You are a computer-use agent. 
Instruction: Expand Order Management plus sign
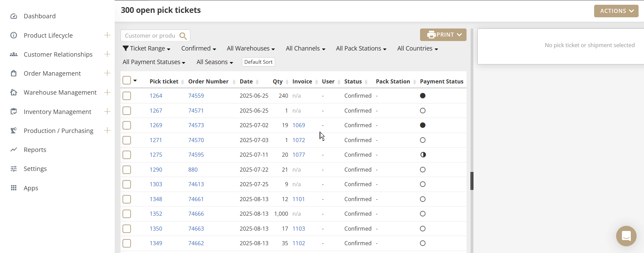tap(107, 73)
